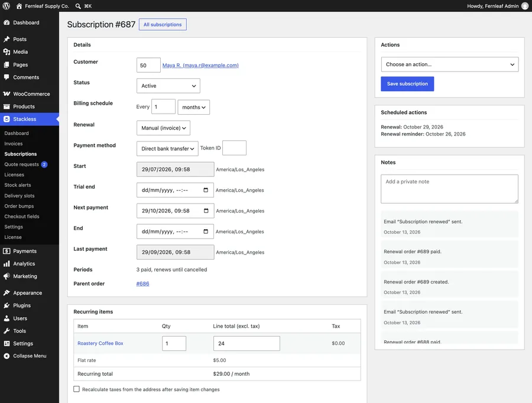Open the License submenu item

pyautogui.click(x=13, y=237)
